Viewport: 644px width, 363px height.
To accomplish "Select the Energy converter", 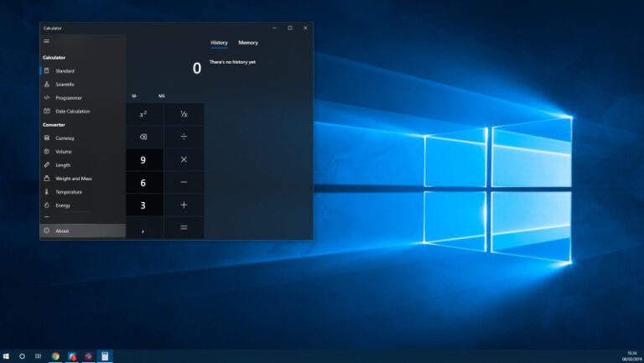I will coord(63,205).
